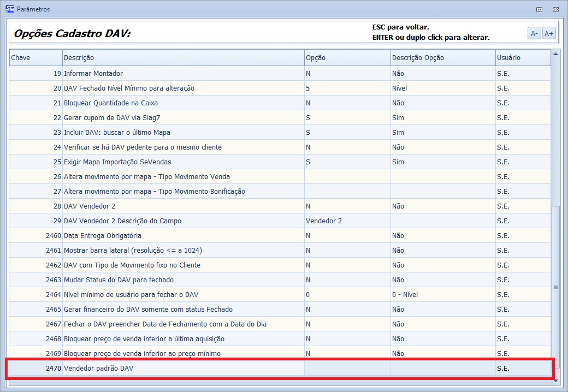Click the restore window icon in the title bar
568x392 pixels.
(539, 9)
